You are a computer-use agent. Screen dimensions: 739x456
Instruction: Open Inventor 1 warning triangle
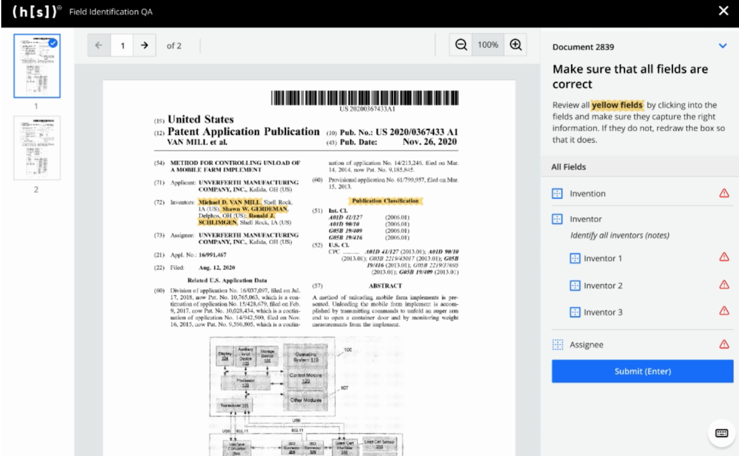pos(724,257)
